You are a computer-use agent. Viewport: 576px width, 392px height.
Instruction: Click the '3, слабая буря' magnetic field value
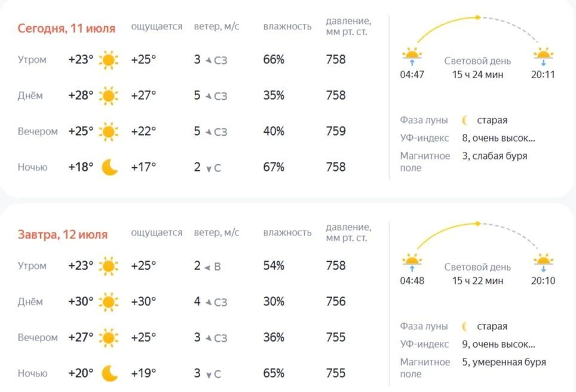point(495,156)
